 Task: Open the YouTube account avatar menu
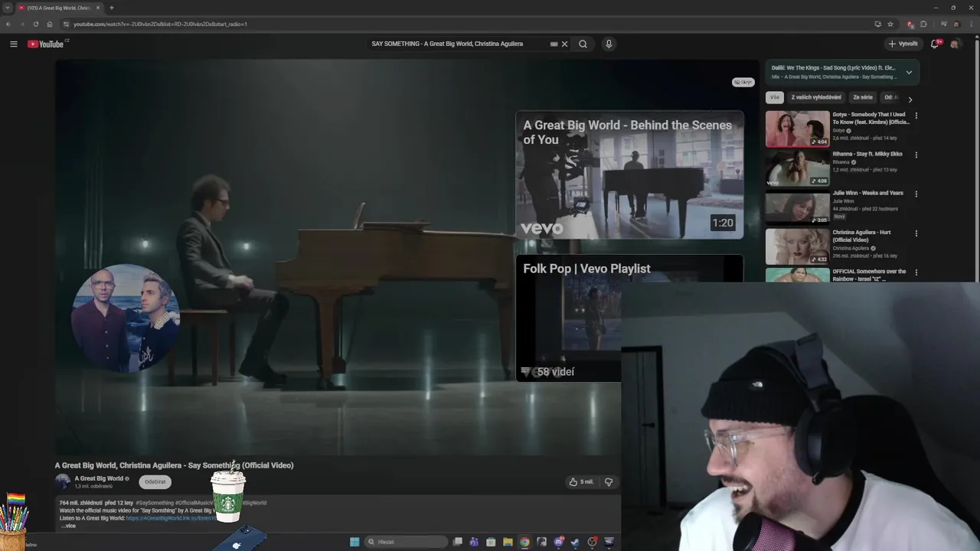coord(955,44)
